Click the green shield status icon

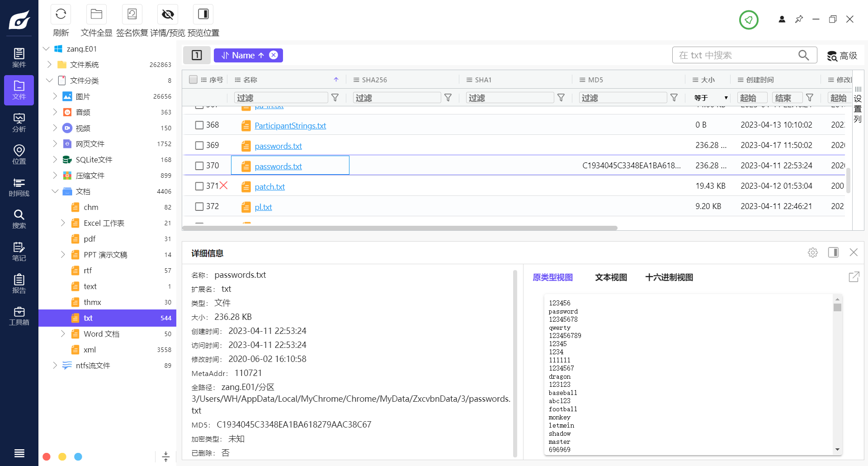click(749, 19)
